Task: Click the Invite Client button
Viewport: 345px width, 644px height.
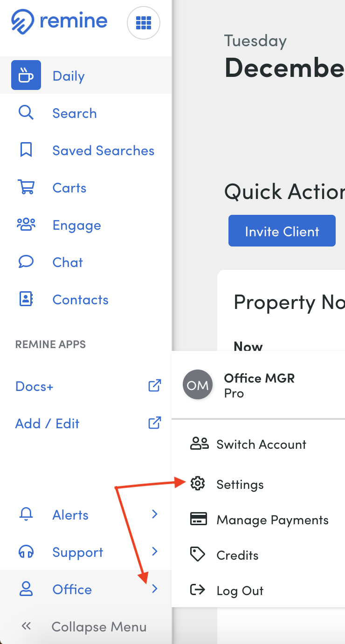Action: pos(282,231)
